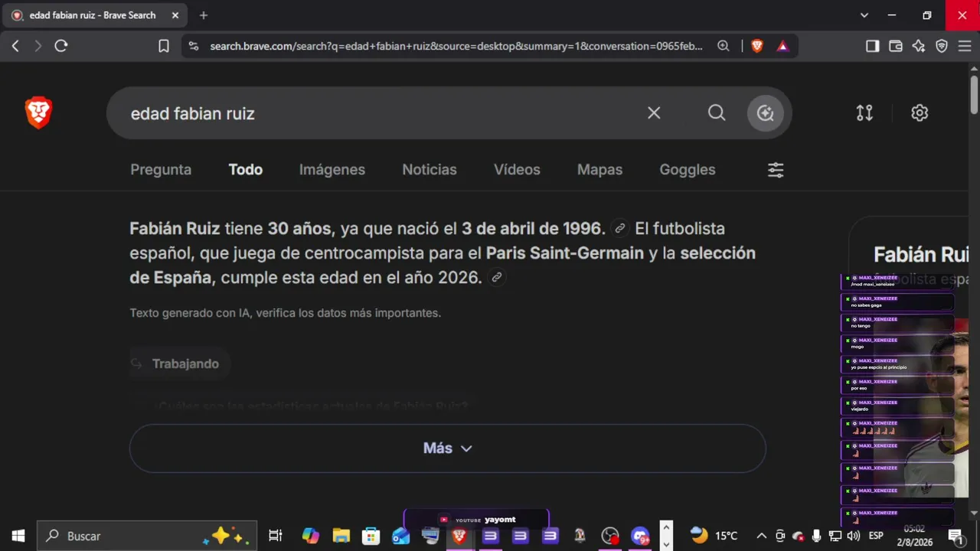Open the search ranking options icon beside the gear
The height and width of the screenshot is (551, 980).
[x=864, y=113]
